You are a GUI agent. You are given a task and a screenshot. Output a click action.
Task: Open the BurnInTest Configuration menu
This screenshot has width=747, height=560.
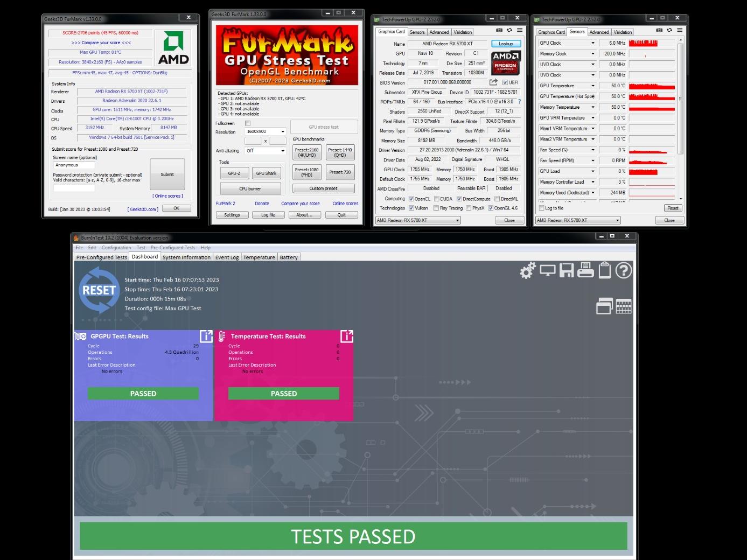pos(116,248)
